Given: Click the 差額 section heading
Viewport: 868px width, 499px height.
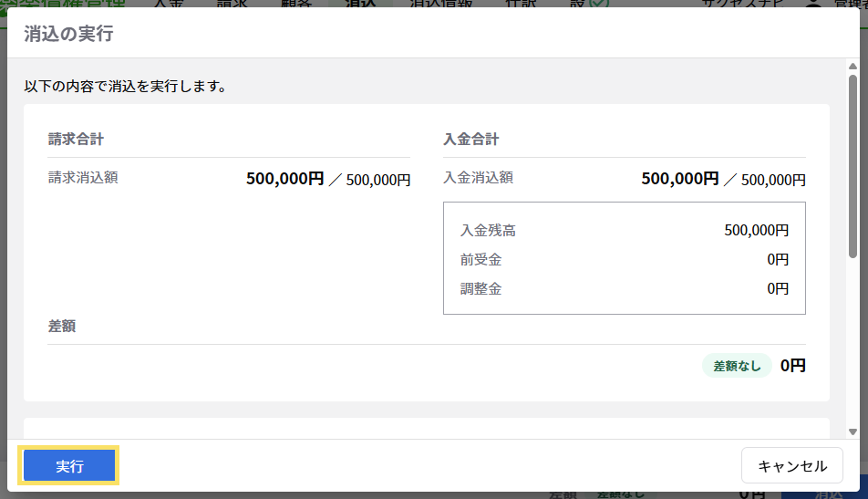Looking at the screenshot, I should 62,327.
